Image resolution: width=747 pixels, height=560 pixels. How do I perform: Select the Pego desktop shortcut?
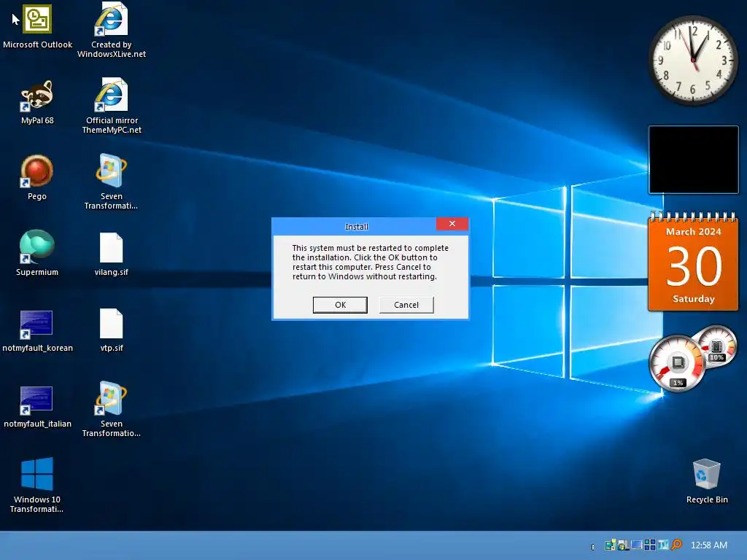pos(37,178)
